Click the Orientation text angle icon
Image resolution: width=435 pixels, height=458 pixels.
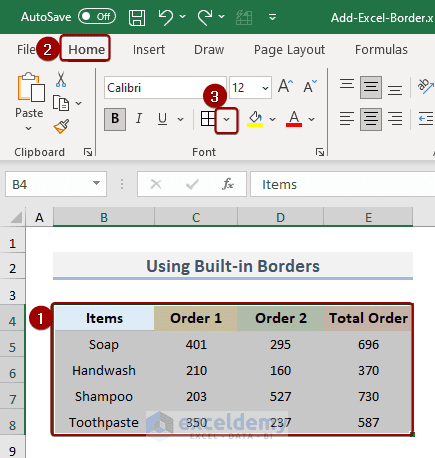point(426,86)
